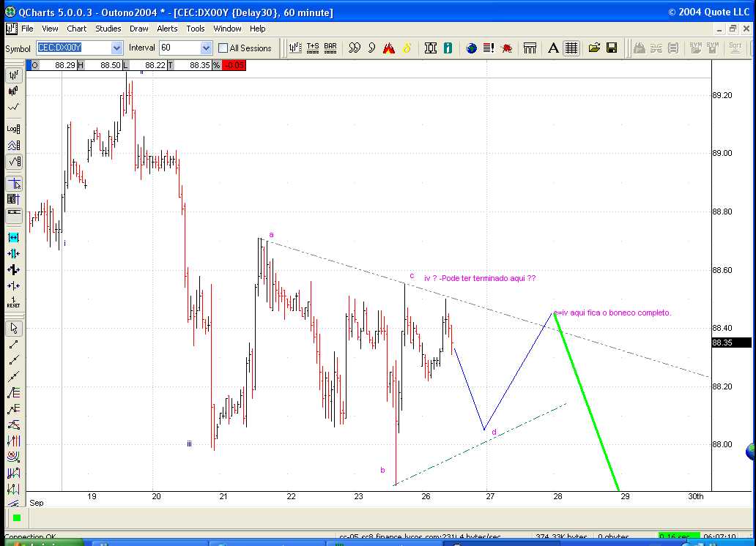Image resolution: width=756 pixels, height=546 pixels.
Task: Enable the All Sessions checkbox
Action: click(x=223, y=48)
